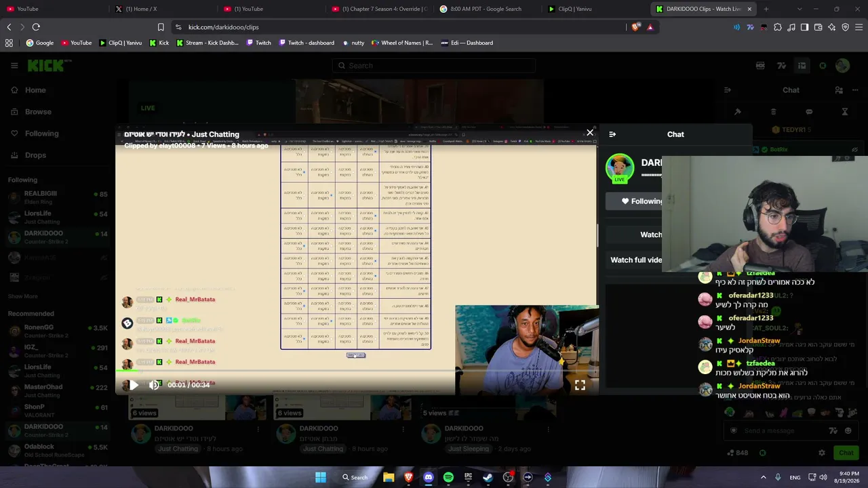Play the clip video
This screenshot has height=488, width=868.
tap(134, 385)
